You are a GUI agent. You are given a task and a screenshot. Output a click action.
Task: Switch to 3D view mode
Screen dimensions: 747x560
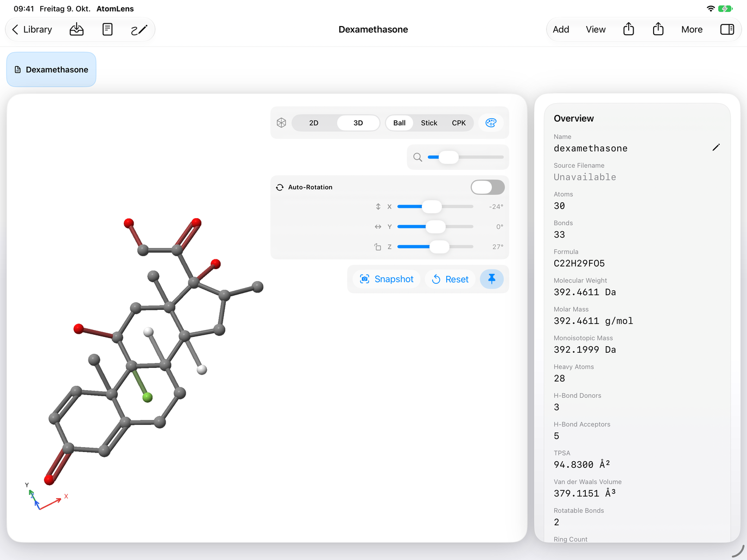tap(358, 123)
